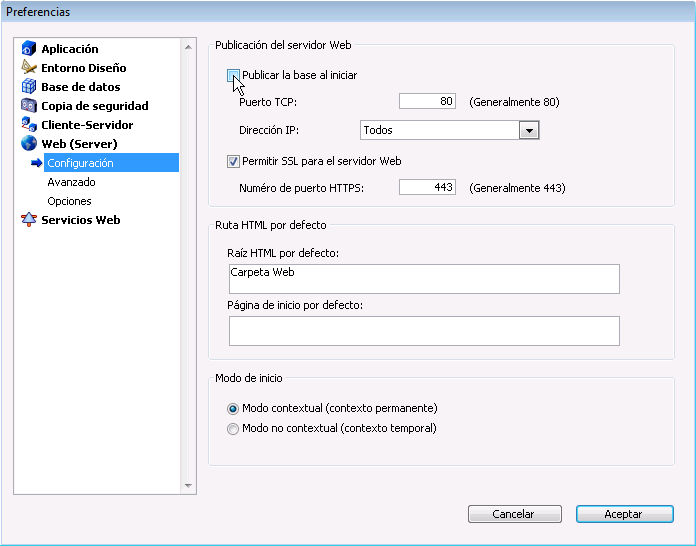Click the Aplicación icon in sidebar
The height and width of the screenshot is (546, 696).
(29, 49)
